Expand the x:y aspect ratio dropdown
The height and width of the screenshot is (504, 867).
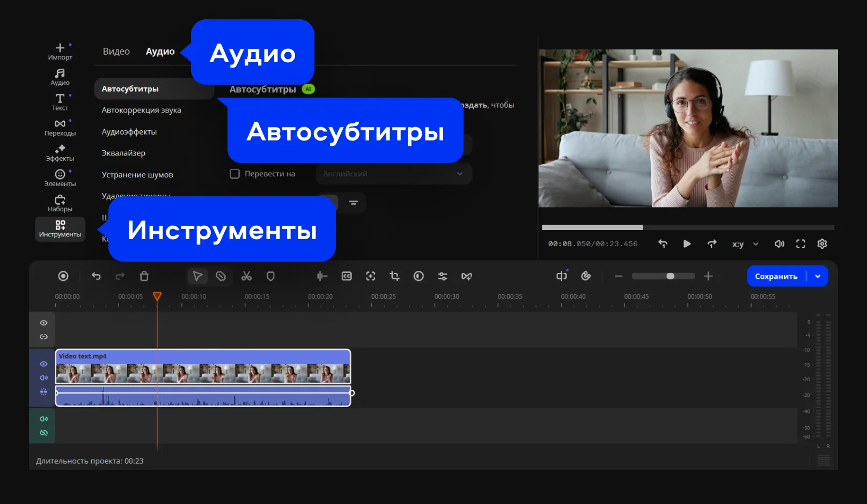click(745, 244)
